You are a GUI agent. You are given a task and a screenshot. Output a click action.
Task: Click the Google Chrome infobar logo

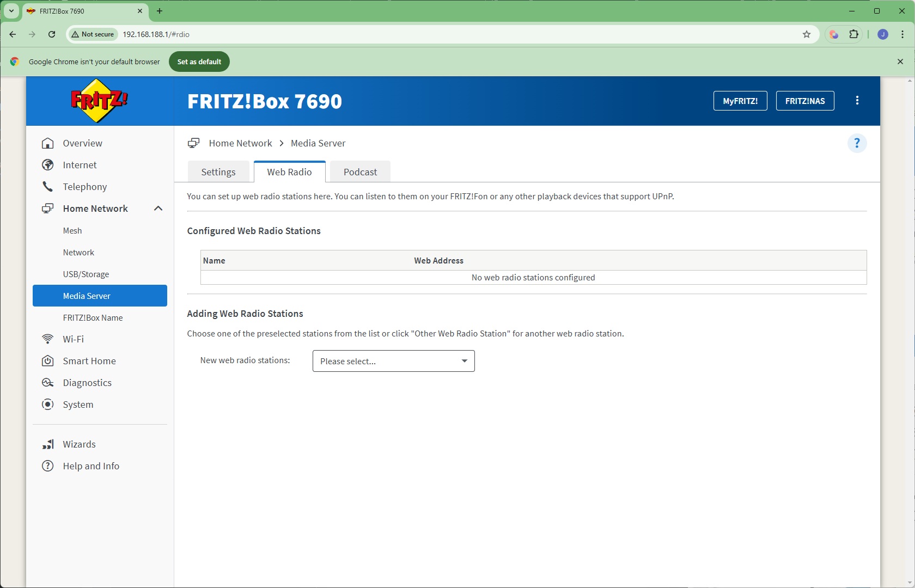(15, 62)
